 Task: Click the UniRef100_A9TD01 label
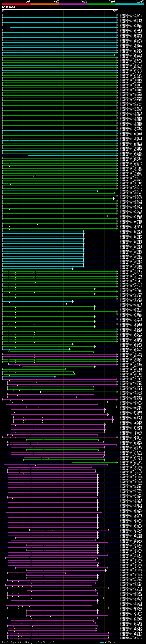131,354
